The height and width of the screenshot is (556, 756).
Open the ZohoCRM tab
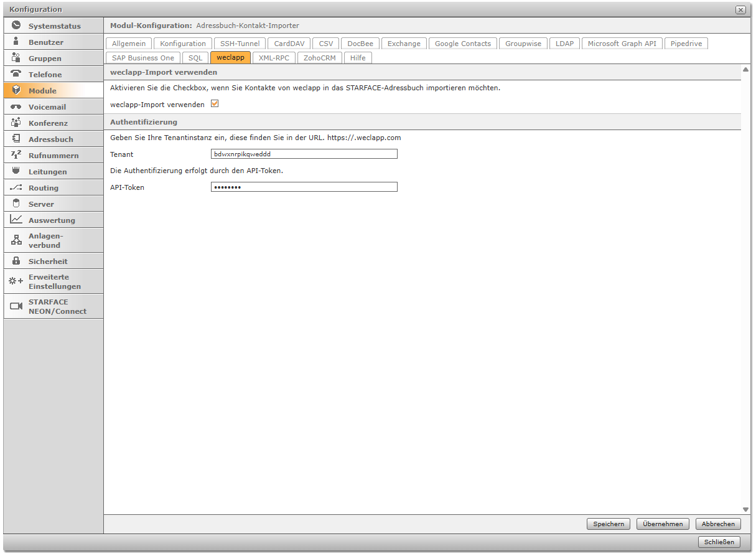tap(319, 58)
